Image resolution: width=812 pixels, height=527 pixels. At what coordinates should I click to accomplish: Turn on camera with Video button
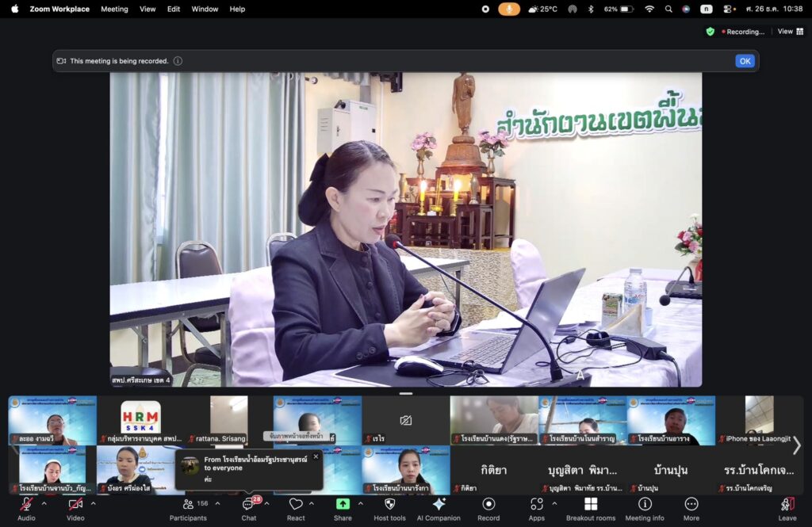tap(75, 505)
